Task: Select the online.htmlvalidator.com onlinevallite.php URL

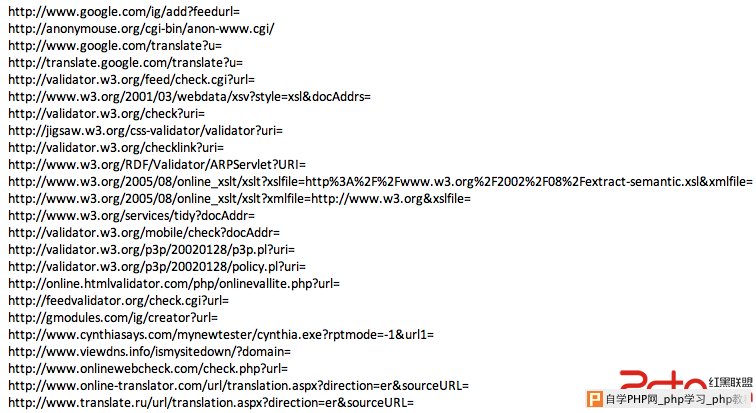Action: coord(174,284)
